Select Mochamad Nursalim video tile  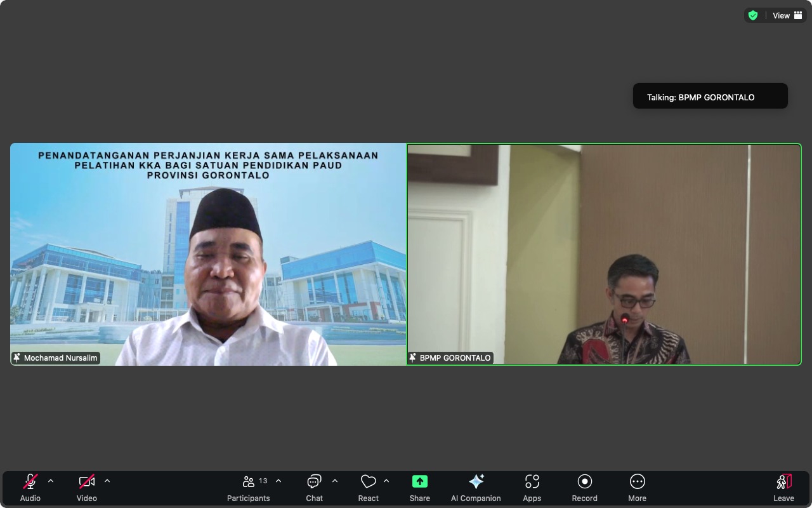[208, 254]
